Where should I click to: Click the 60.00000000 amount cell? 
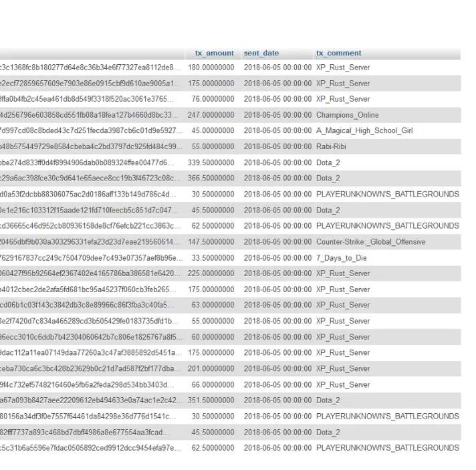pos(213,337)
